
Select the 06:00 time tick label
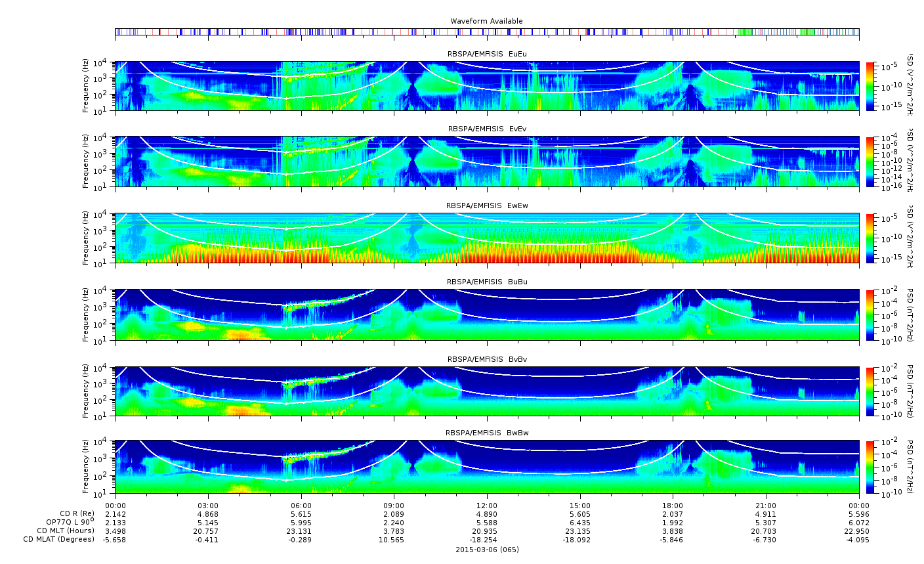tap(301, 505)
